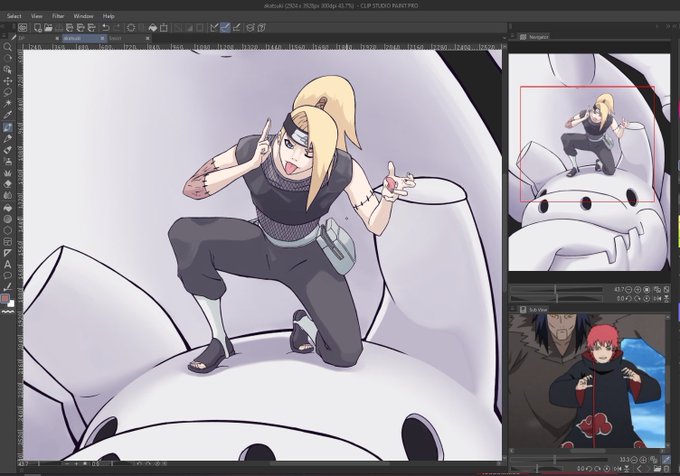Toggle Navigator flip vertical button
The height and width of the screenshot is (476, 680).
pos(667,298)
